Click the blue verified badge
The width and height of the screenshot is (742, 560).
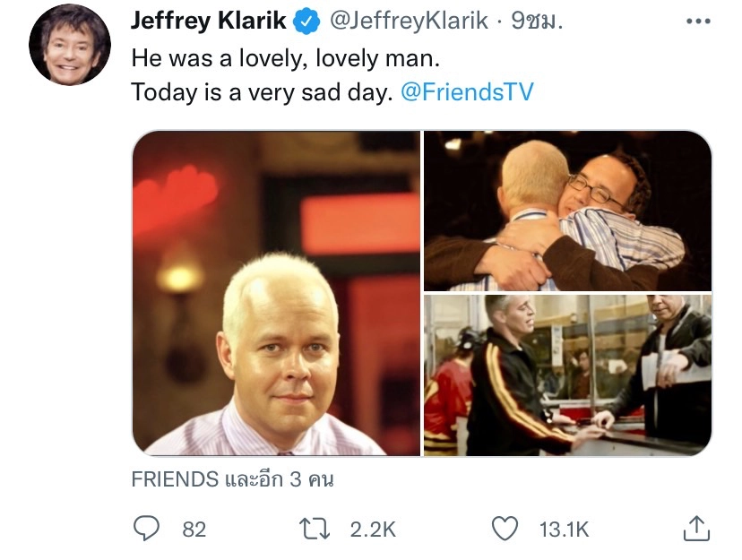(x=307, y=22)
